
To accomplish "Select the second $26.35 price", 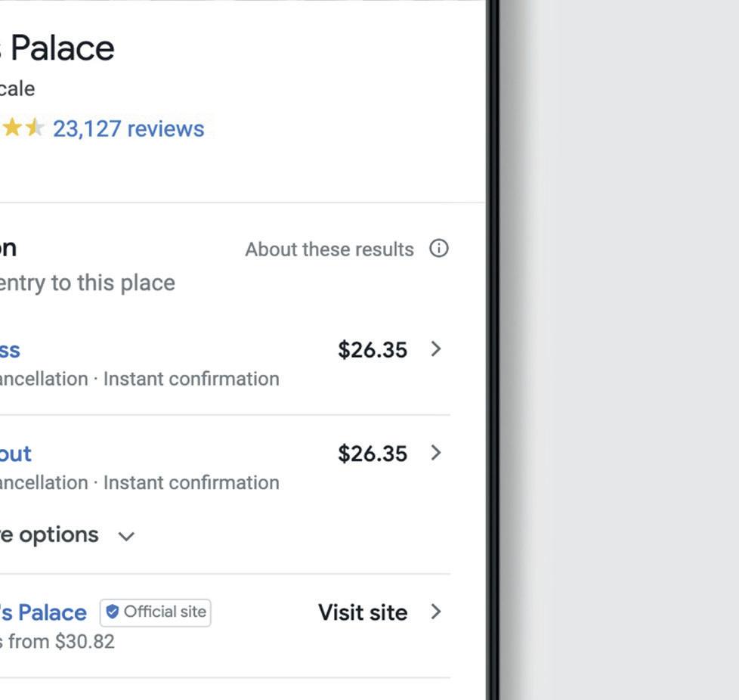I will (x=373, y=454).
